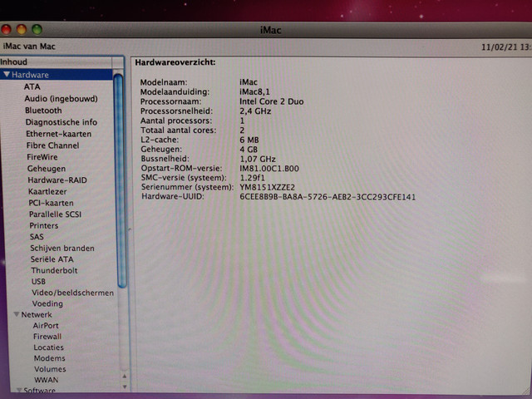Select Locaties item
The height and width of the screenshot is (399, 532).
[48, 347]
